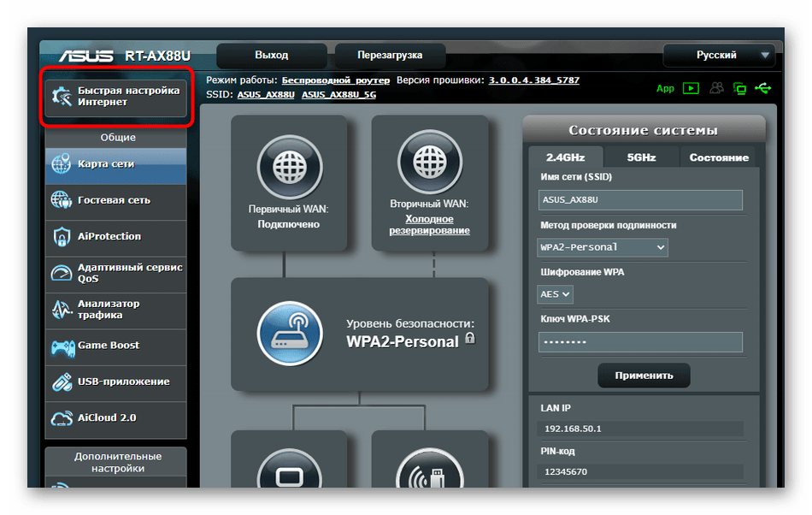This screenshot has width=812, height=515.
Task: Click the clients monitor icon at bottom
Action: coord(290,470)
